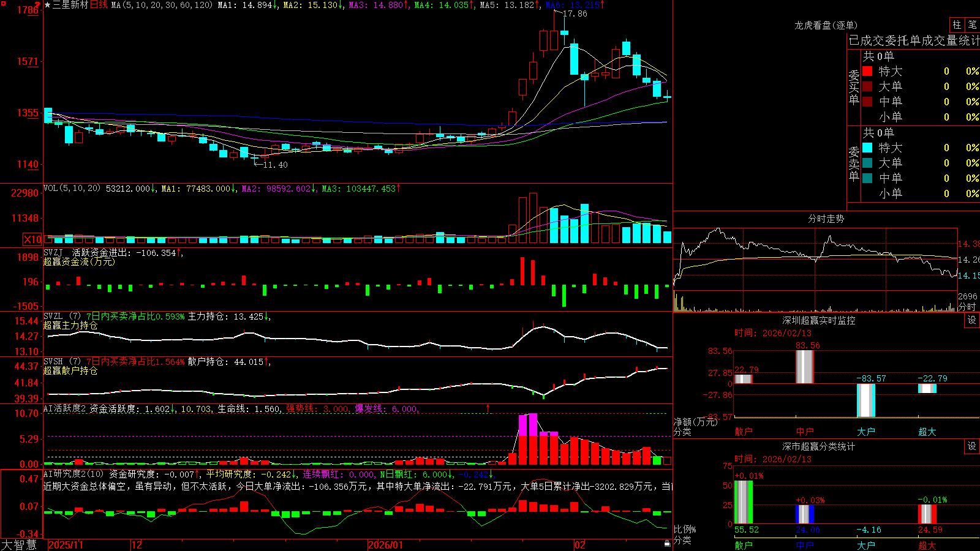Click the 超大 label in 深圳超赢实时监控
The width and height of the screenshot is (980, 551).
[x=927, y=432]
